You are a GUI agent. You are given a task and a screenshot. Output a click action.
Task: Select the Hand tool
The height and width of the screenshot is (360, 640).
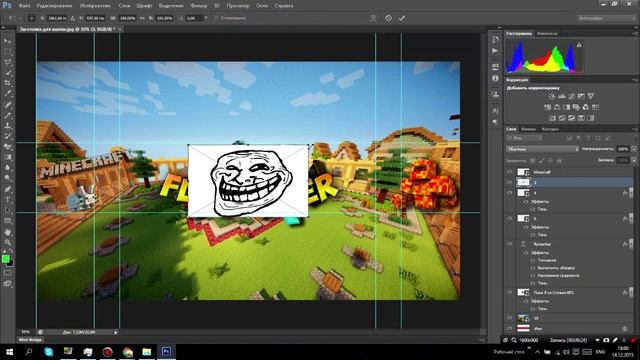8,232
